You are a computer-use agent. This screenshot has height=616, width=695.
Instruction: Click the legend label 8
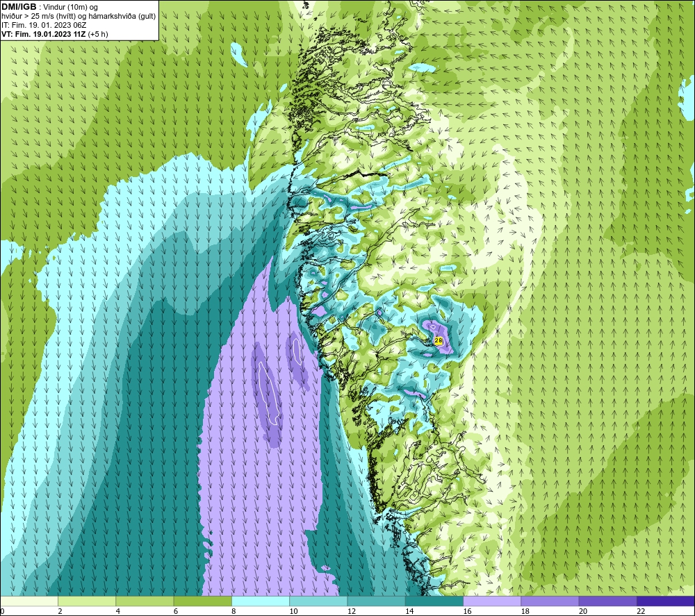[x=234, y=611]
